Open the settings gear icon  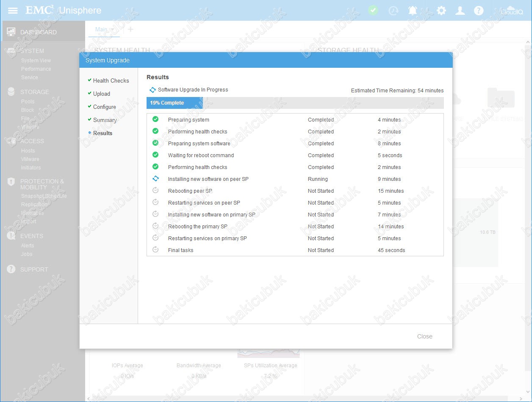[441, 11]
